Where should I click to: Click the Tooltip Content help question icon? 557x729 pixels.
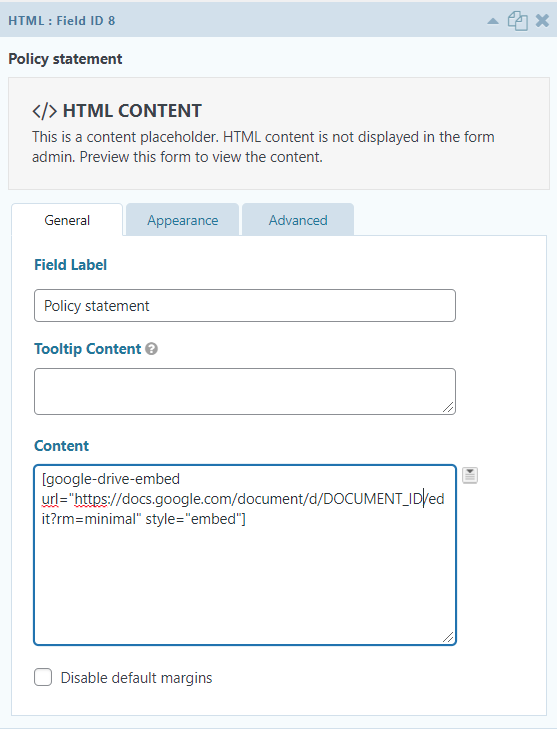[152, 349]
